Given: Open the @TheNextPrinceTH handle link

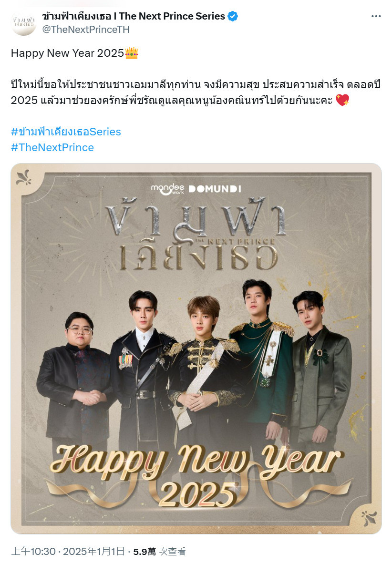Looking at the screenshot, I should pyautogui.click(x=86, y=30).
